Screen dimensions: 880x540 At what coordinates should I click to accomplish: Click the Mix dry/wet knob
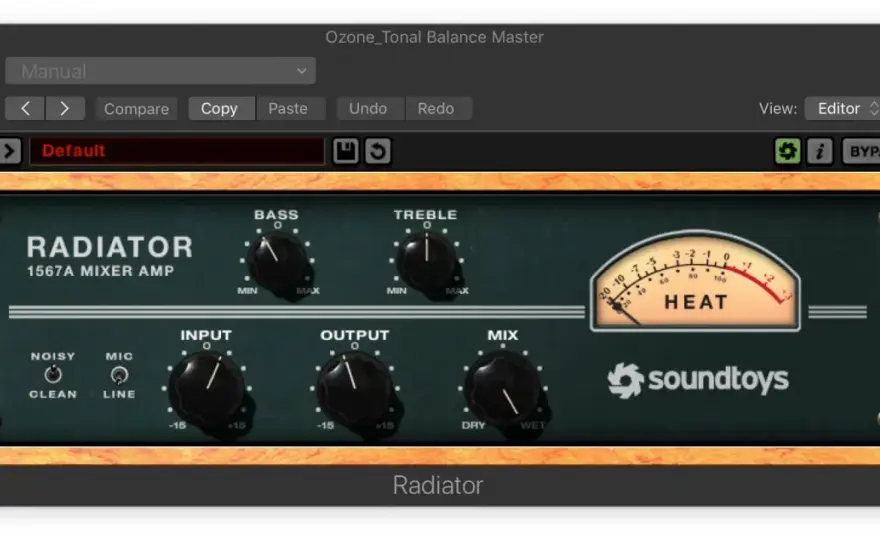503,388
